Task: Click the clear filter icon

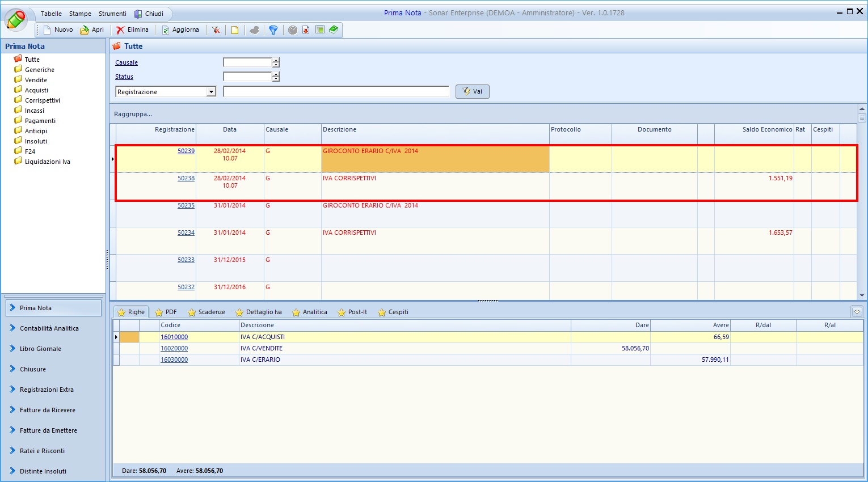Action: pos(216,30)
